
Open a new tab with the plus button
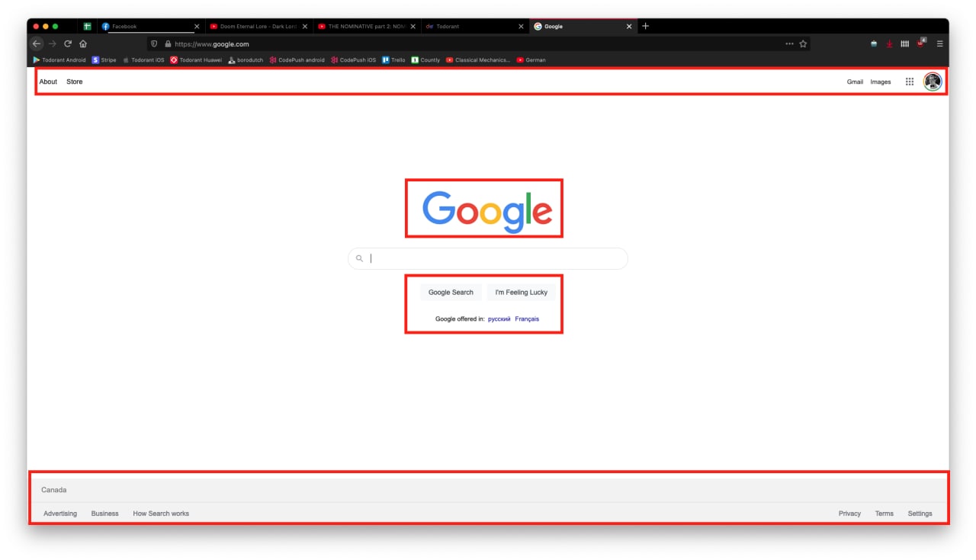click(645, 26)
